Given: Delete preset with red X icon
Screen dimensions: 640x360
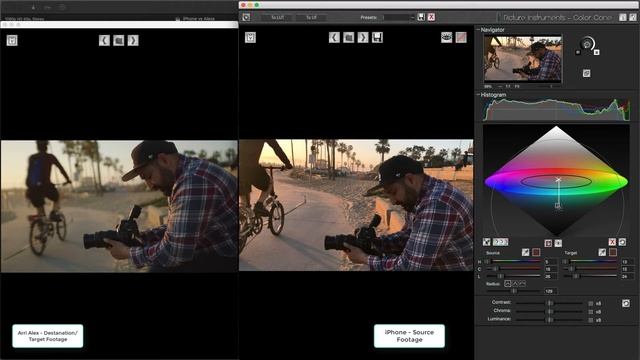Looking at the screenshot, I should point(431,17).
